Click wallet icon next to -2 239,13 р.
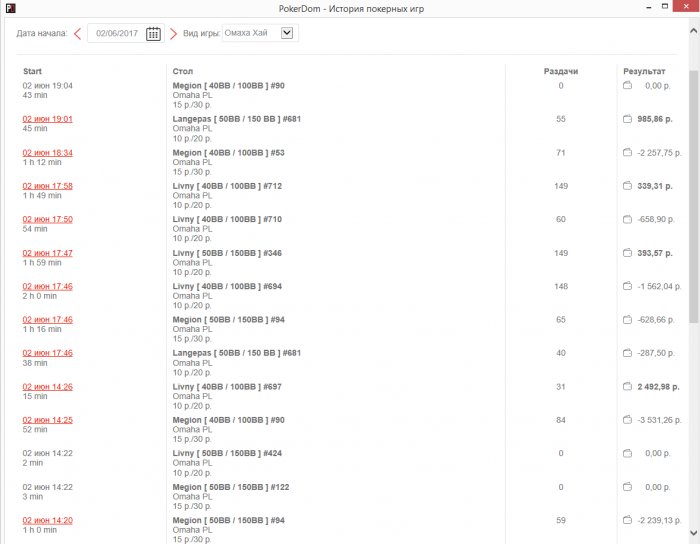The height and width of the screenshot is (544, 700). click(x=627, y=520)
